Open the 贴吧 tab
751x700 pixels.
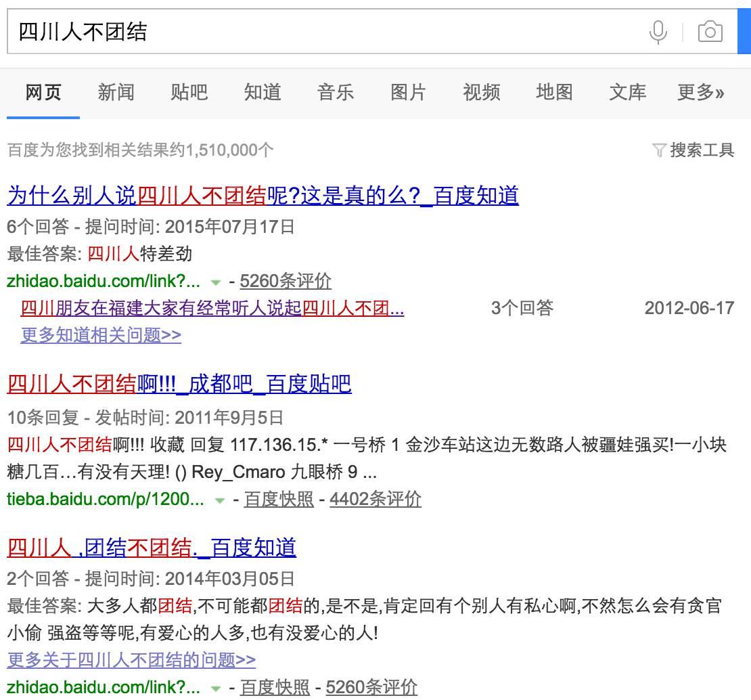click(189, 92)
